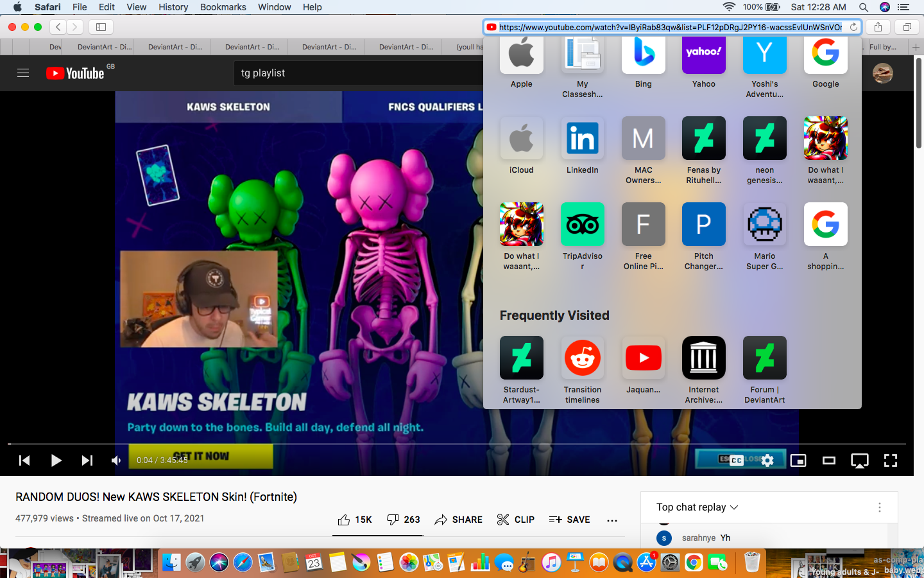Click the Safari address bar
924x578 pixels.
[x=670, y=27]
